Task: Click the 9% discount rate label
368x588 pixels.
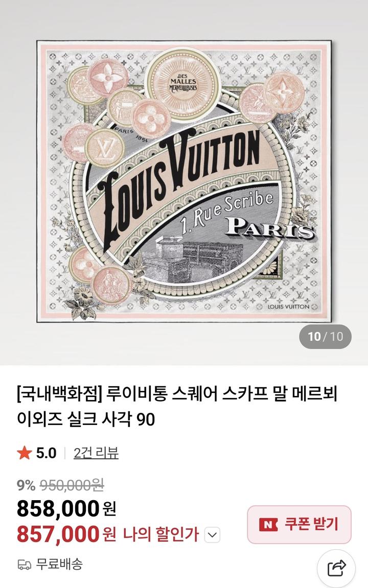Action: click(26, 486)
